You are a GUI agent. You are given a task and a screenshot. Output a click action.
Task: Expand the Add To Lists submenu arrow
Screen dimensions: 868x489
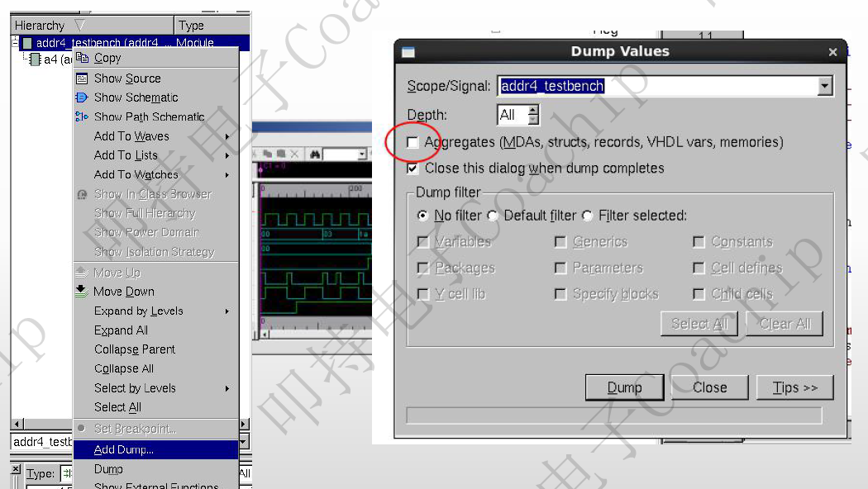(x=227, y=156)
